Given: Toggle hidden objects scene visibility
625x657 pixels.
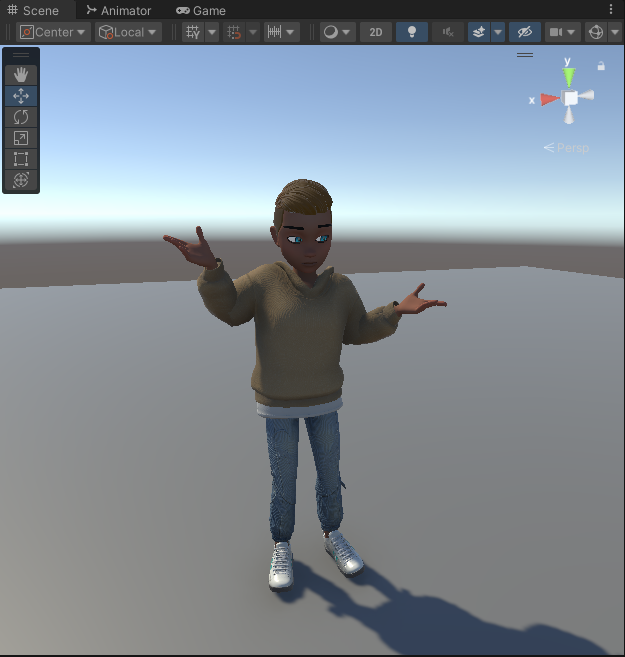Looking at the screenshot, I should tap(524, 32).
